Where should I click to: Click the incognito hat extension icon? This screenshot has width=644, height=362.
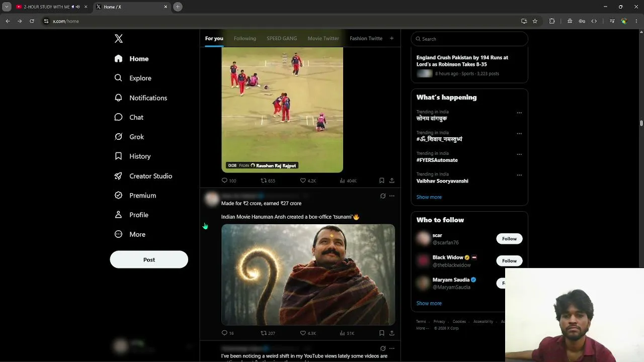570,21
